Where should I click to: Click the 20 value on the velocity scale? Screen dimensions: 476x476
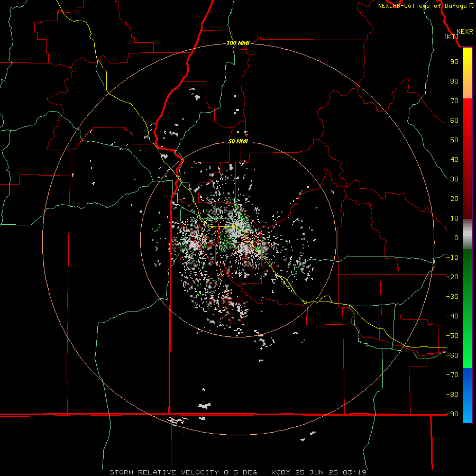pos(454,198)
